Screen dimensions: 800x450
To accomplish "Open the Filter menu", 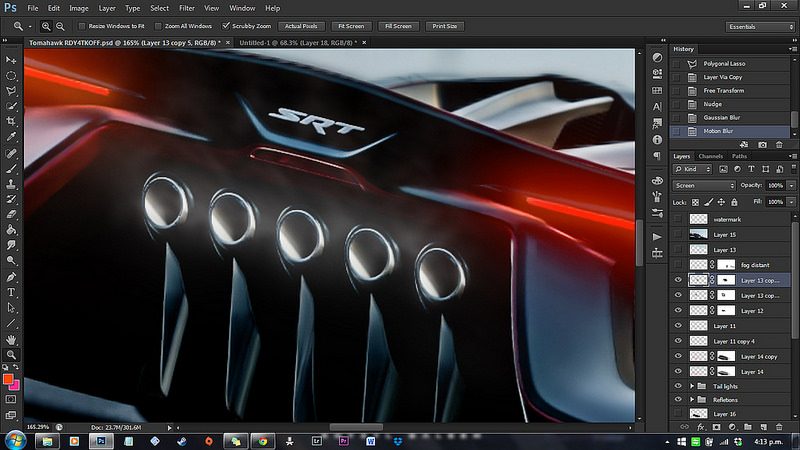I will tap(186, 8).
